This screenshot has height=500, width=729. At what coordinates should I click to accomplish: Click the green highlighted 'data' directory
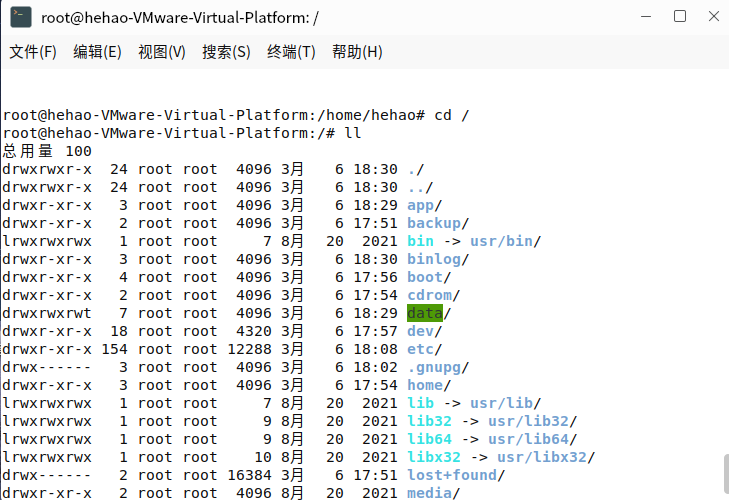(425, 313)
